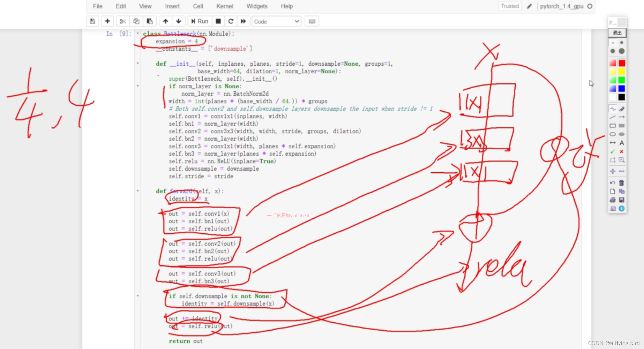This screenshot has height=349, width=644.
Task: Select the largest pen size dot
Action: coord(622,51)
